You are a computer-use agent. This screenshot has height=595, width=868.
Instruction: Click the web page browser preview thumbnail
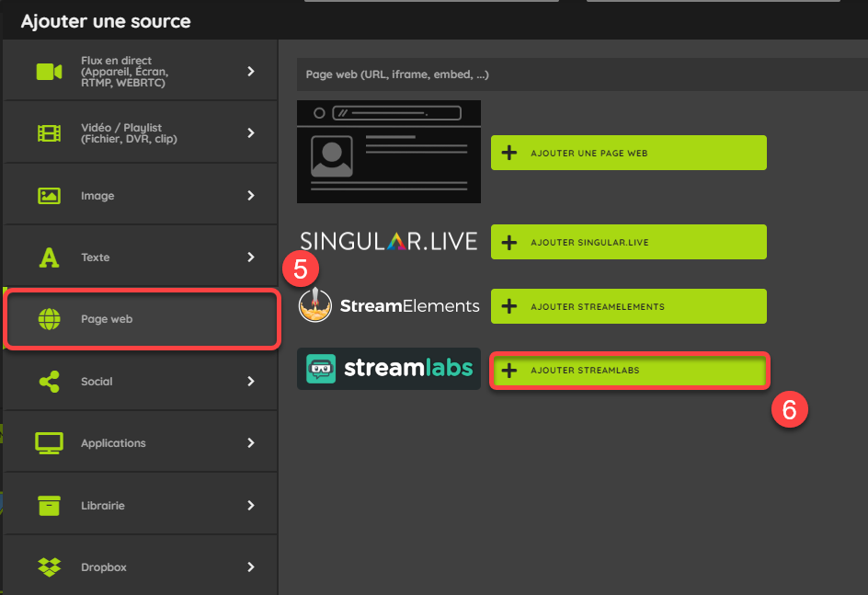pyautogui.click(x=389, y=152)
